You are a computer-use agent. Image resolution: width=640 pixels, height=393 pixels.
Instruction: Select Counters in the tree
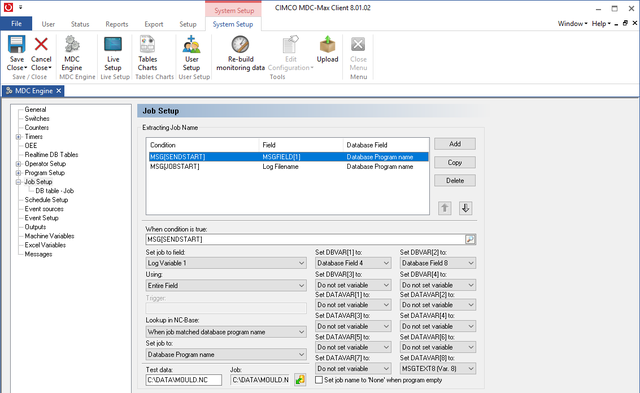click(x=36, y=127)
